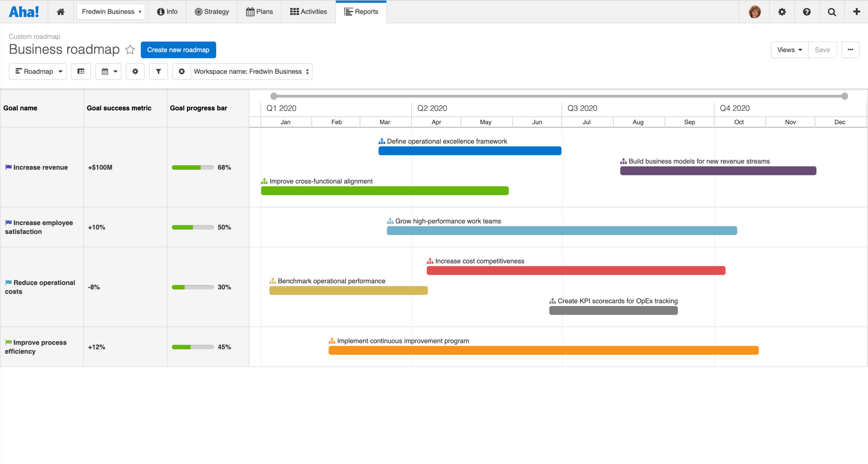Click the customize report gear icon
Image resolution: width=868 pixels, height=464 pixels.
(x=135, y=71)
